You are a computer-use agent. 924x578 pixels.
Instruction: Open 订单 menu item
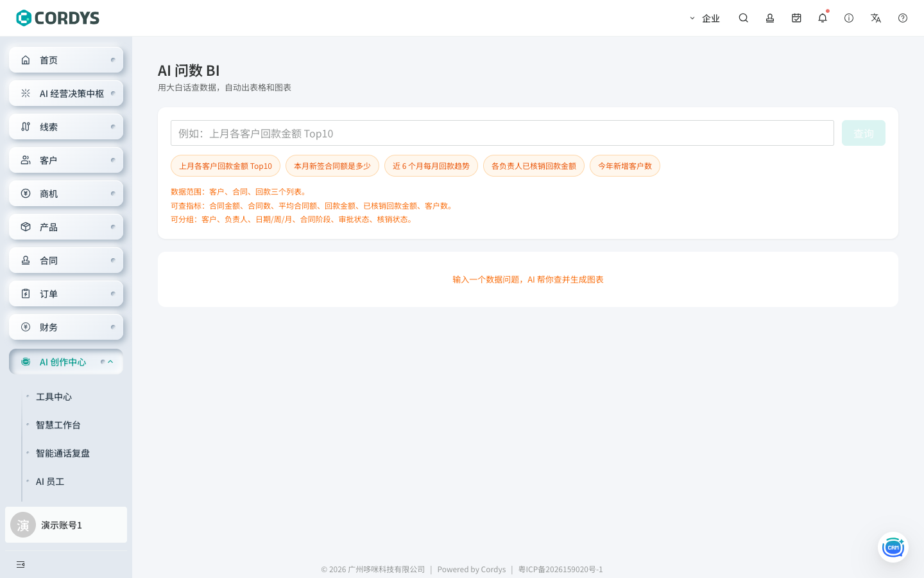coord(66,293)
